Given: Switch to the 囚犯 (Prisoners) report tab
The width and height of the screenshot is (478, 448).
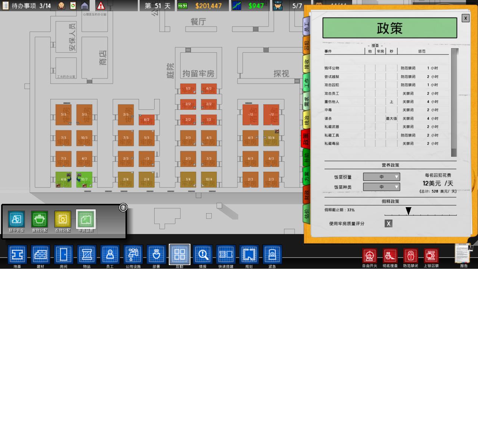Looking at the screenshot, I should pyautogui.click(x=307, y=45).
